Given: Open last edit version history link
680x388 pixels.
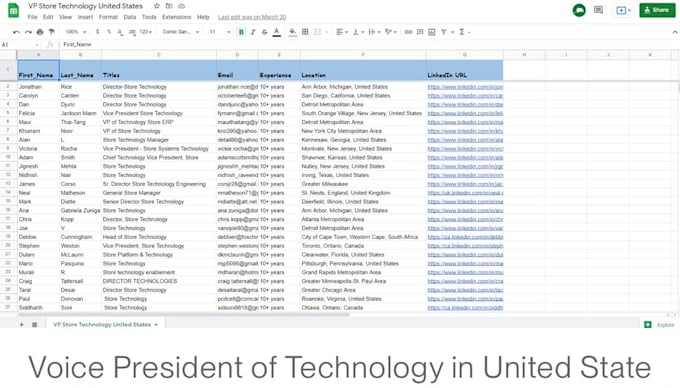Looking at the screenshot, I should (x=252, y=17).
